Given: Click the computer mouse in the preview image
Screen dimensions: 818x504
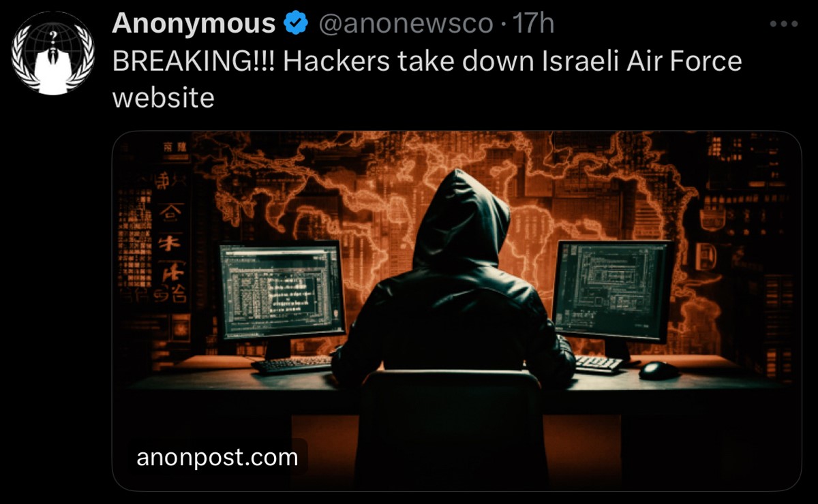Looking at the screenshot, I should pos(659,370).
